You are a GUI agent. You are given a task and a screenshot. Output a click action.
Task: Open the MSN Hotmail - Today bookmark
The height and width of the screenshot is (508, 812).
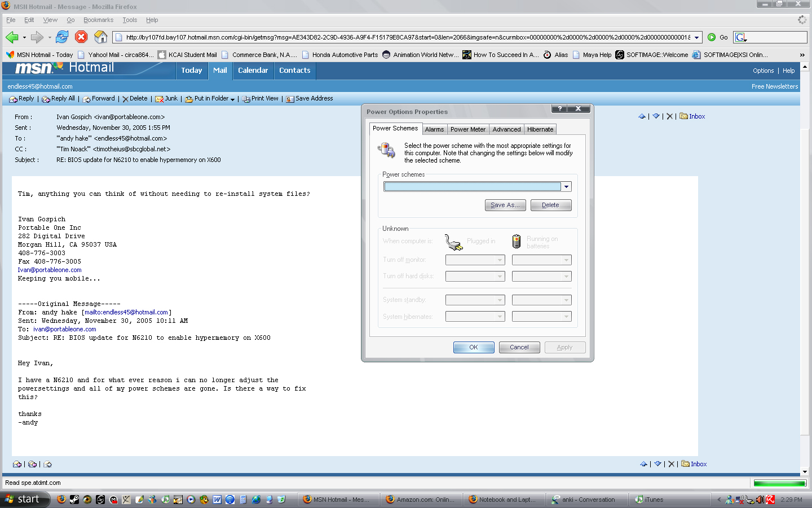(39, 55)
